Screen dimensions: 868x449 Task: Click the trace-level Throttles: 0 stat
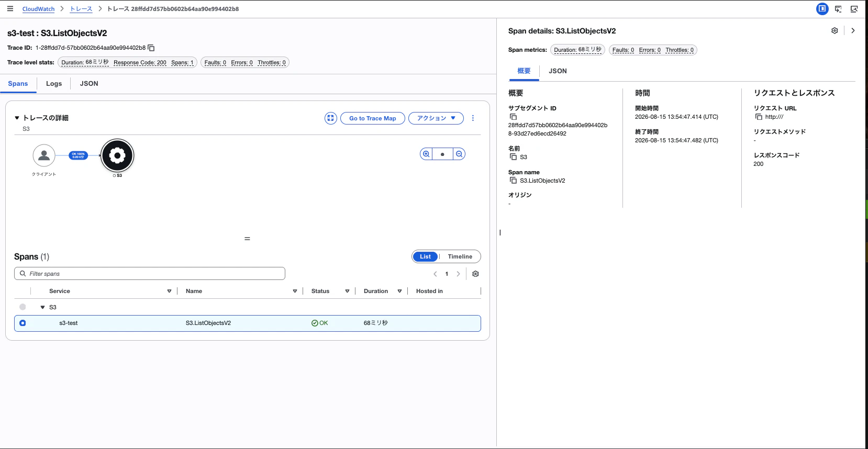(x=272, y=63)
